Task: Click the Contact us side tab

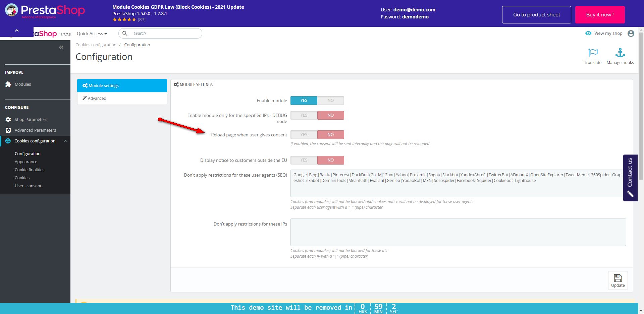Action: click(630, 178)
